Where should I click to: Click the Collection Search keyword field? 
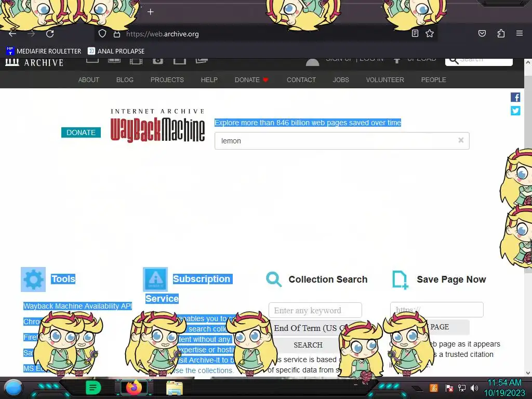click(x=315, y=311)
